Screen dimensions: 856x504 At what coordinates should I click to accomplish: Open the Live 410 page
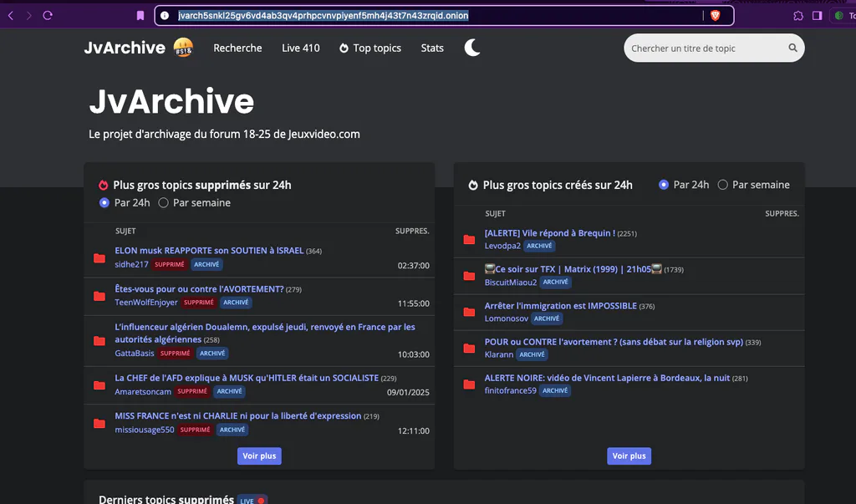[301, 48]
